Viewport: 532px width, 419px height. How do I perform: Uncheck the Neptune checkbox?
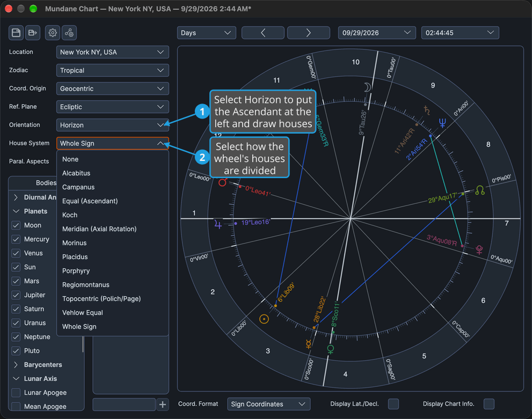[x=16, y=336]
